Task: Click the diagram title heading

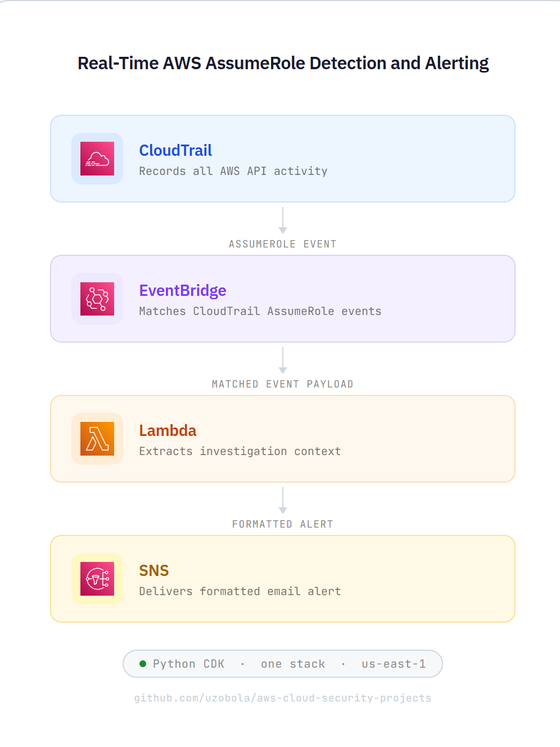Action: [283, 63]
